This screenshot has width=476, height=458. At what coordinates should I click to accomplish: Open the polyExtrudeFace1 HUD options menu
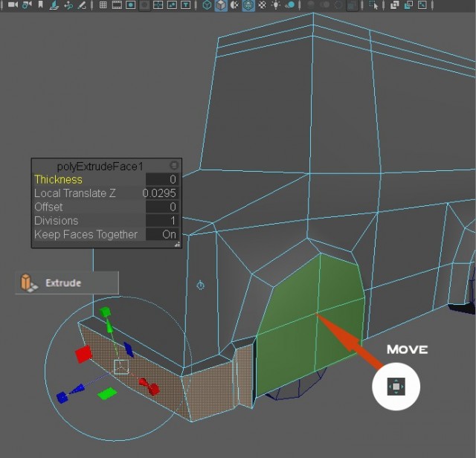[x=174, y=165]
